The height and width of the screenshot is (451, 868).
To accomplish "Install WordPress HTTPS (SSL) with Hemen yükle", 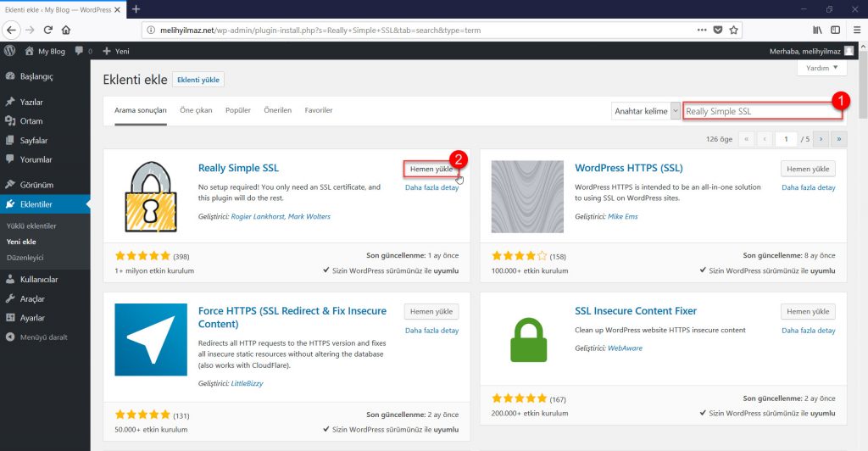I will 808,169.
